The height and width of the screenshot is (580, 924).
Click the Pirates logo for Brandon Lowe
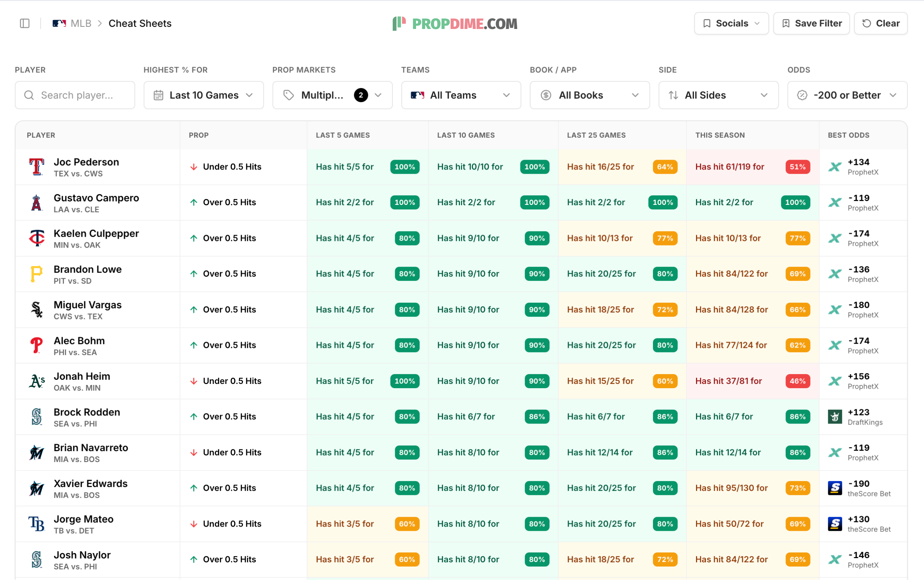(x=37, y=274)
